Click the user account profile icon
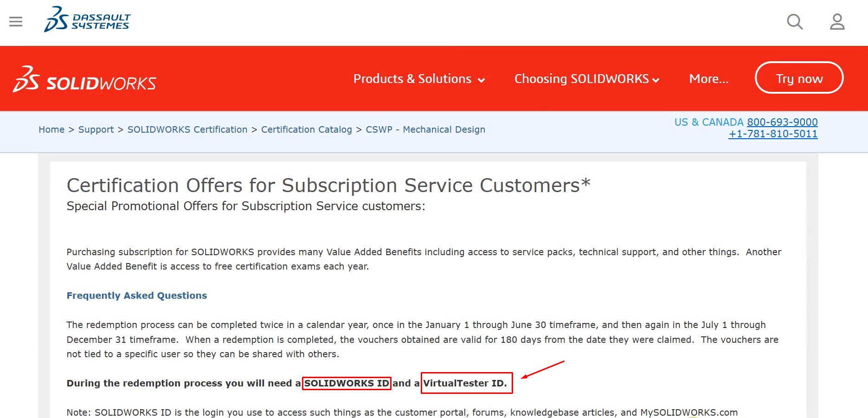Viewport: 868px width, 418px height. (837, 22)
